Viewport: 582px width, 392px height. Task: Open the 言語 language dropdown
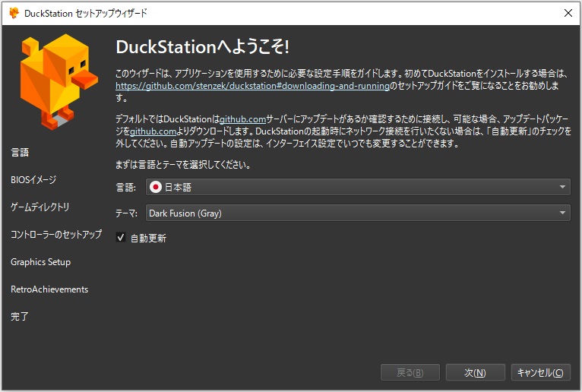[x=358, y=187]
